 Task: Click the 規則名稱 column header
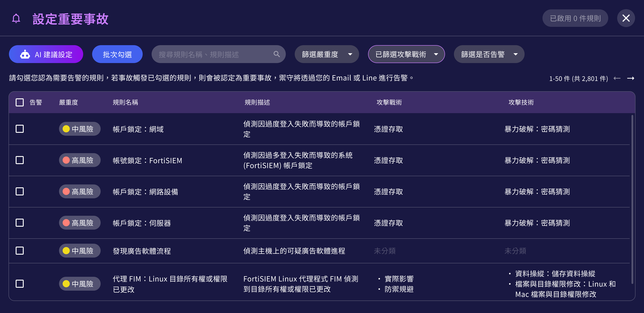click(125, 102)
